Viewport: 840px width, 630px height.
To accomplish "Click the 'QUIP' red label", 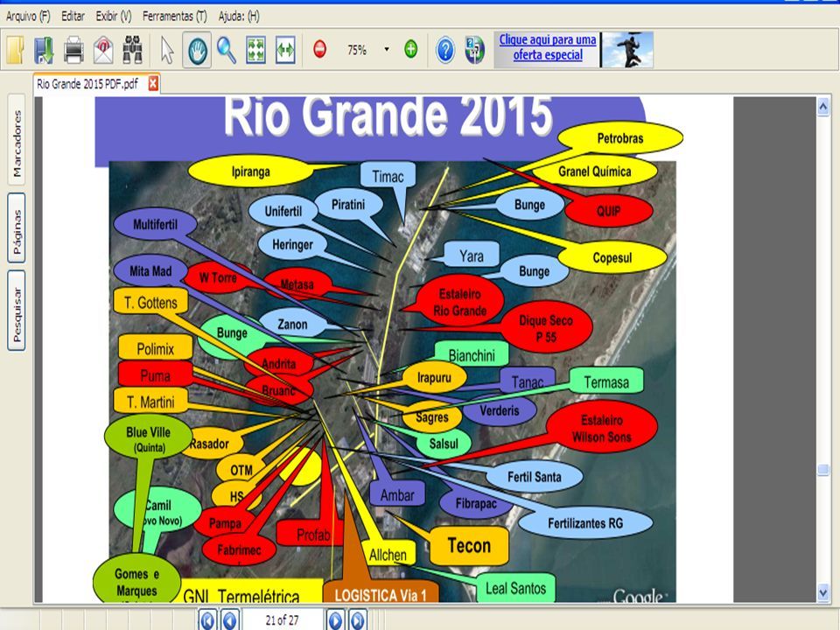I will coord(609,211).
